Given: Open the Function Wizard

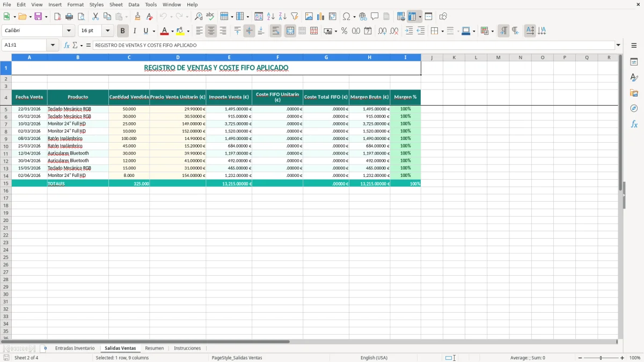Looking at the screenshot, I should (x=67, y=45).
